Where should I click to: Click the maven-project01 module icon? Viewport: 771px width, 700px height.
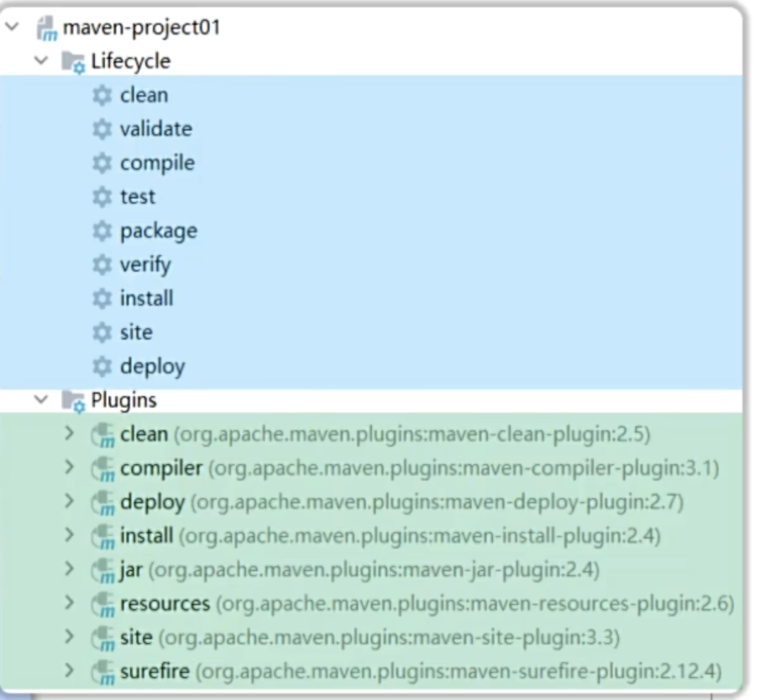47,29
